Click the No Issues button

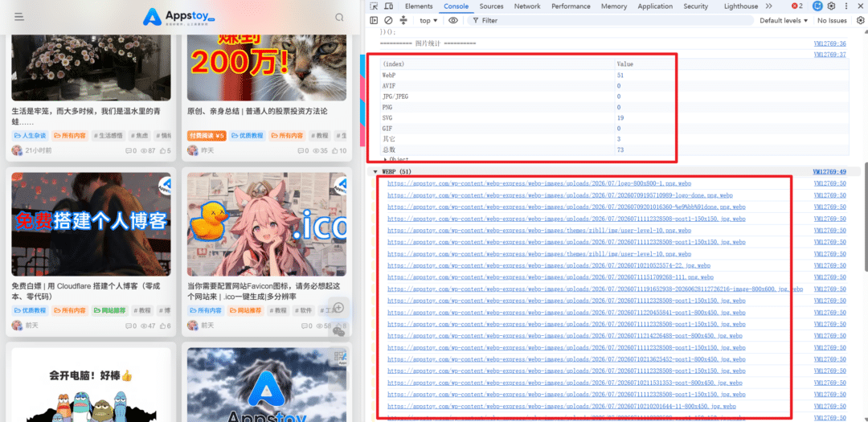point(832,20)
